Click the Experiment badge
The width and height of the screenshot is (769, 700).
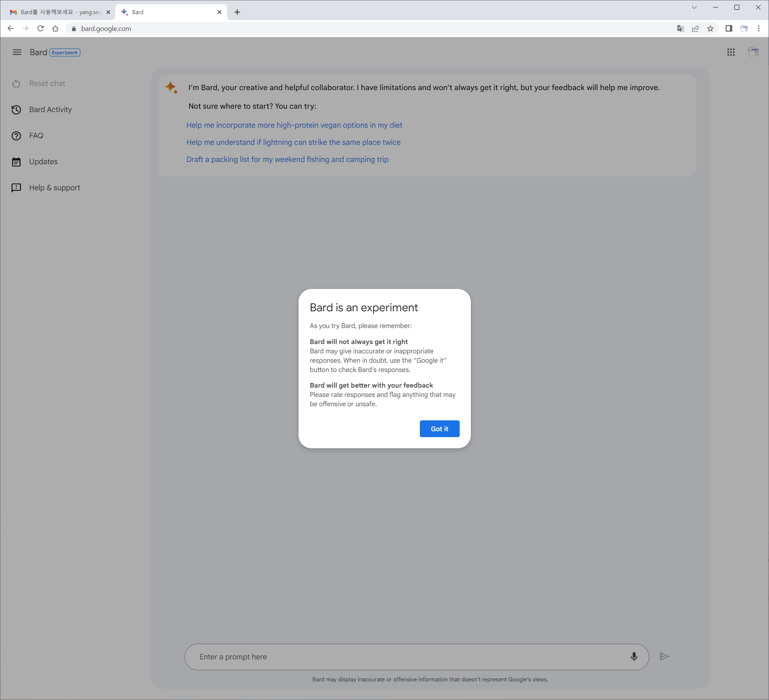pos(65,52)
